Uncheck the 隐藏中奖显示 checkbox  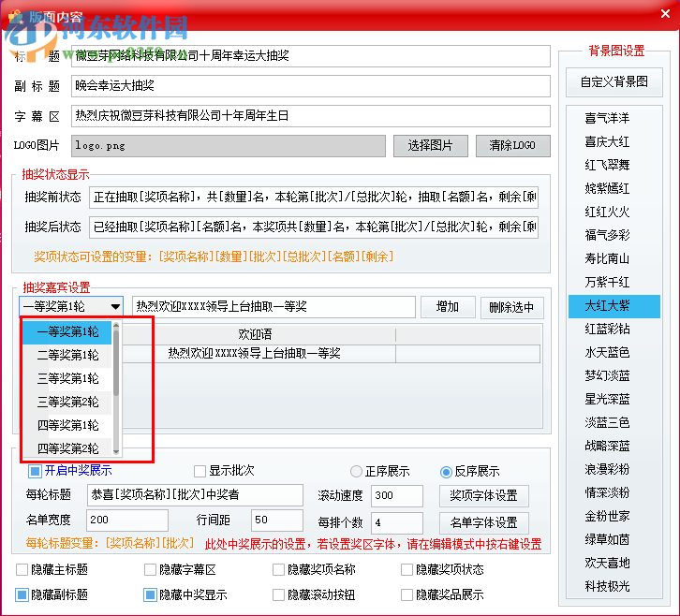(x=150, y=594)
